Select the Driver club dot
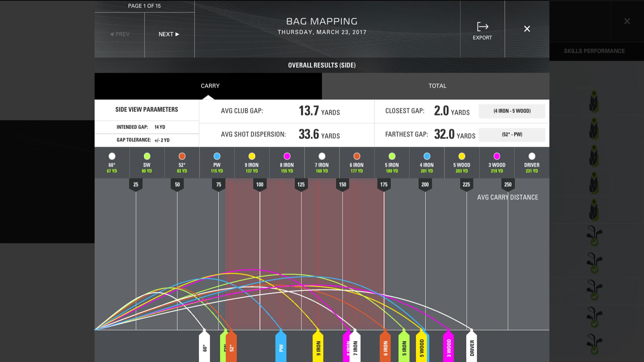 (532, 157)
